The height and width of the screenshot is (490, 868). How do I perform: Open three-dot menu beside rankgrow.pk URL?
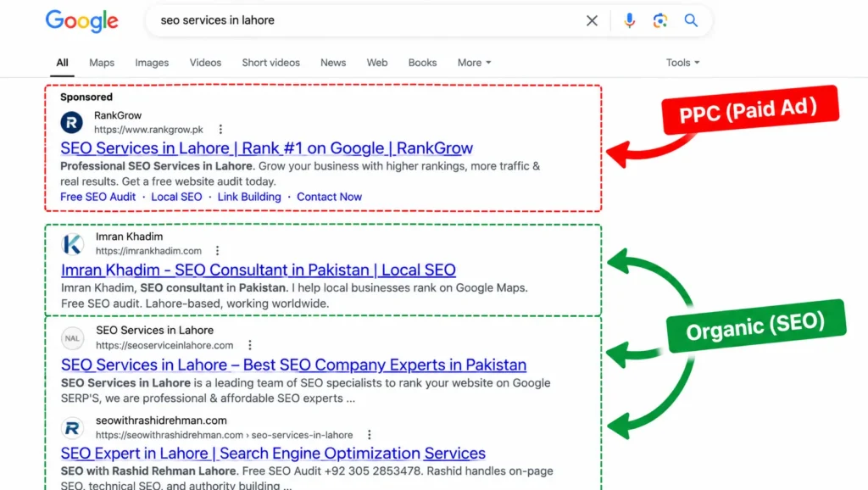click(x=220, y=130)
